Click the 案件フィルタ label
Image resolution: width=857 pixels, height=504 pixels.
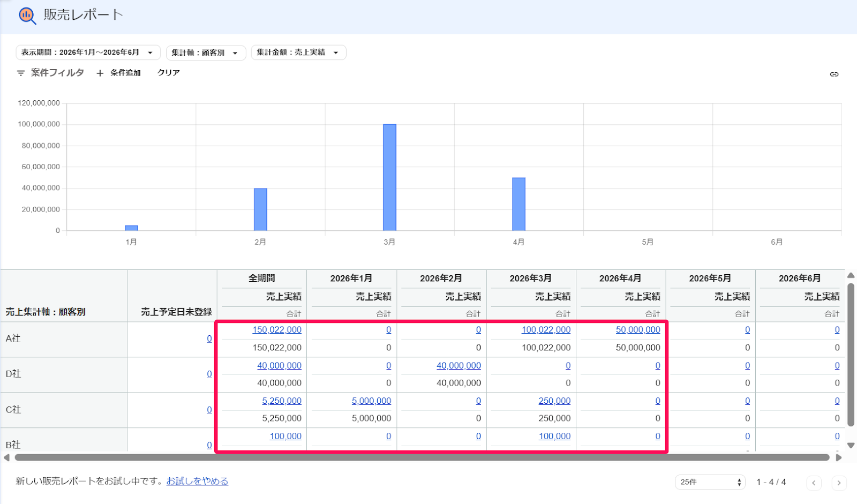[x=57, y=73]
